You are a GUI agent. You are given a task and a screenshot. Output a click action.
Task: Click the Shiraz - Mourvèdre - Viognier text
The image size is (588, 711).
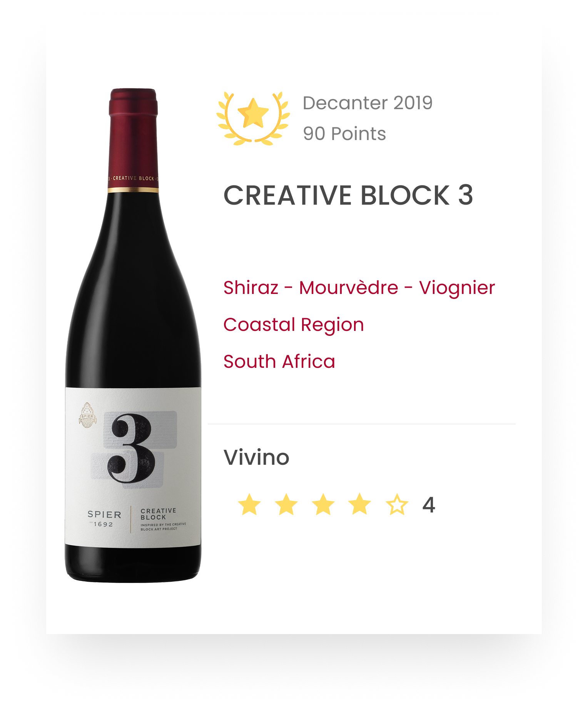pyautogui.click(x=359, y=287)
